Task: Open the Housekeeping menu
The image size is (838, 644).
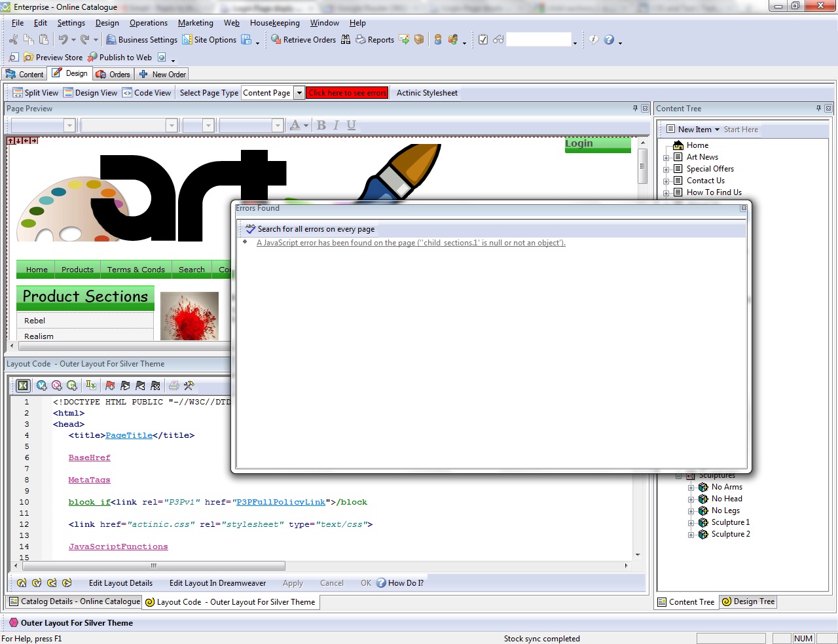Action: pos(274,23)
